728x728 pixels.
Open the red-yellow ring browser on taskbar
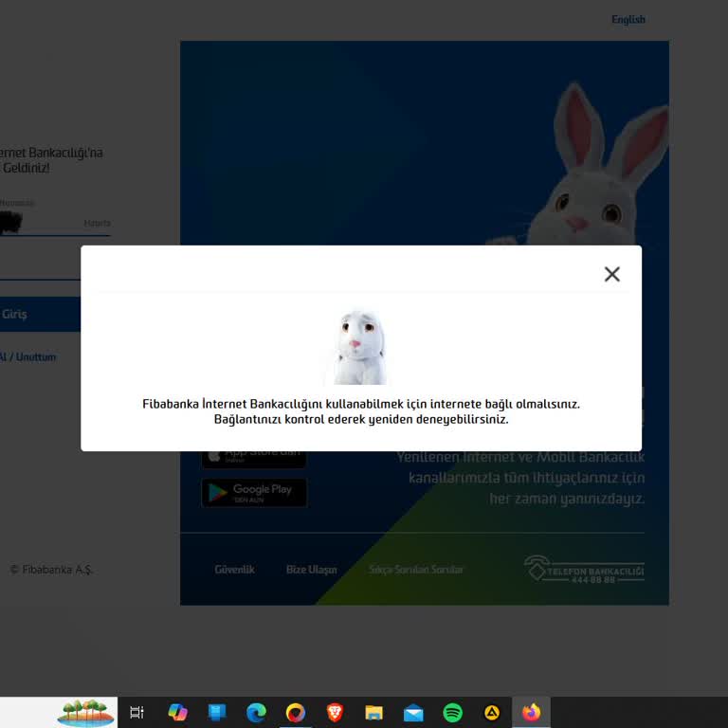(x=296, y=712)
